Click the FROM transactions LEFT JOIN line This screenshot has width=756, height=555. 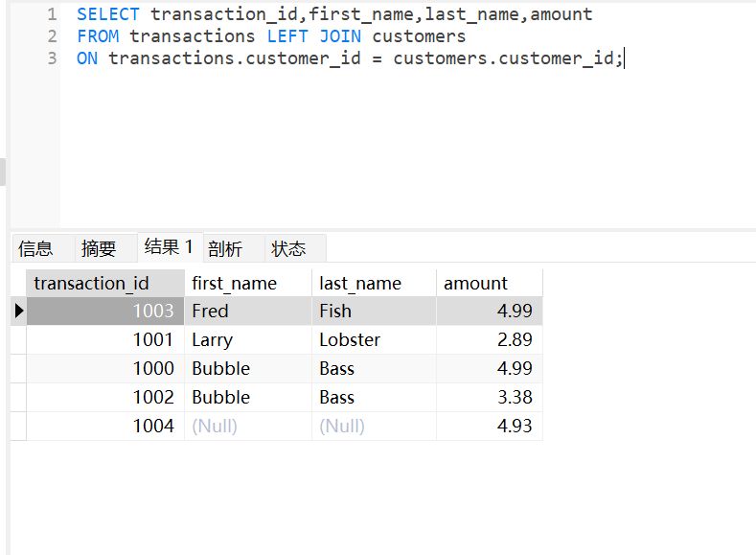271,36
